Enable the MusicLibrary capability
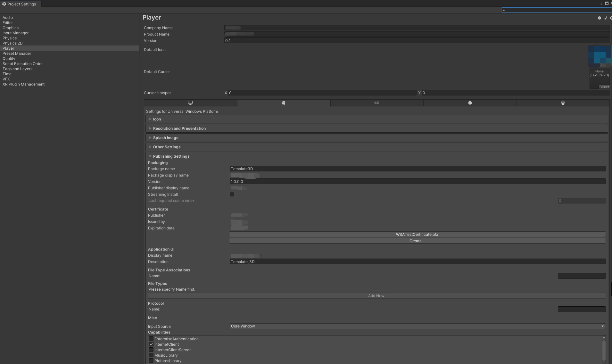This screenshot has width=612, height=364. 151,355
